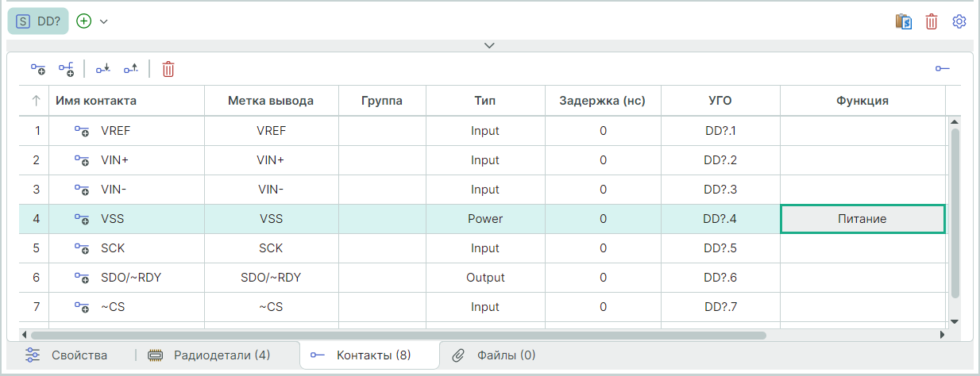Viewport: 980px width, 376px height.
Task: Collapse the panel using the center chevron
Action: click(489, 45)
